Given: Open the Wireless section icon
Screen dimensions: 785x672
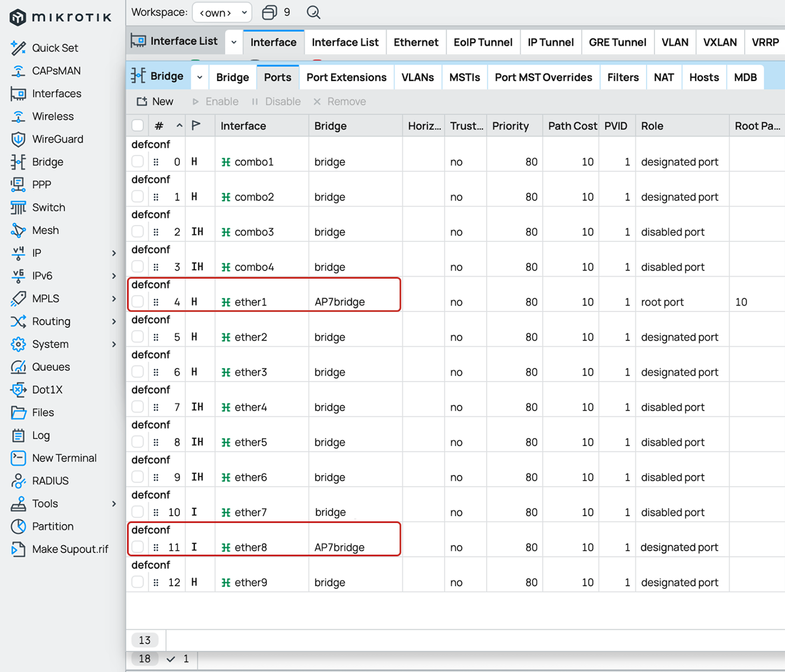Looking at the screenshot, I should pyautogui.click(x=18, y=116).
